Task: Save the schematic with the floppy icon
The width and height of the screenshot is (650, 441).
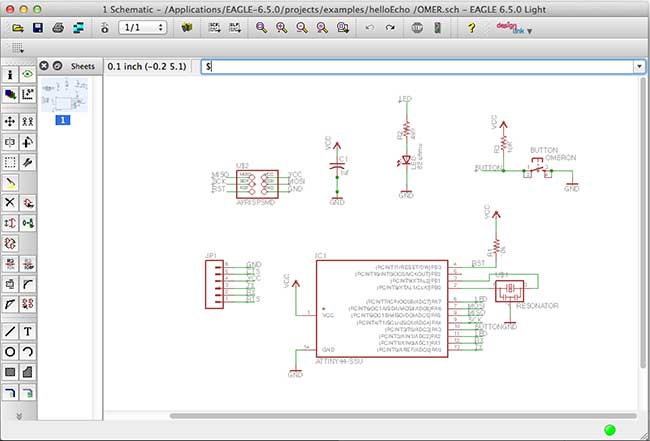Action: click(38, 28)
